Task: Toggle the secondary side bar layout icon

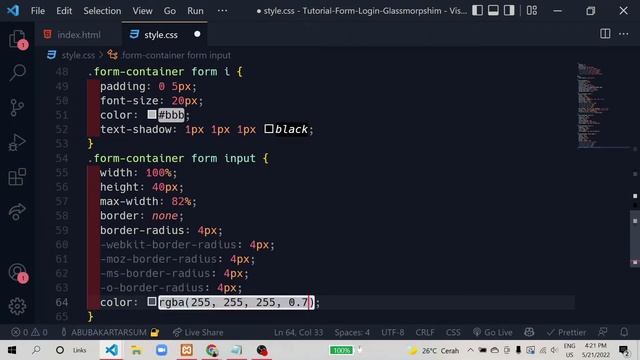Action: 509,10
